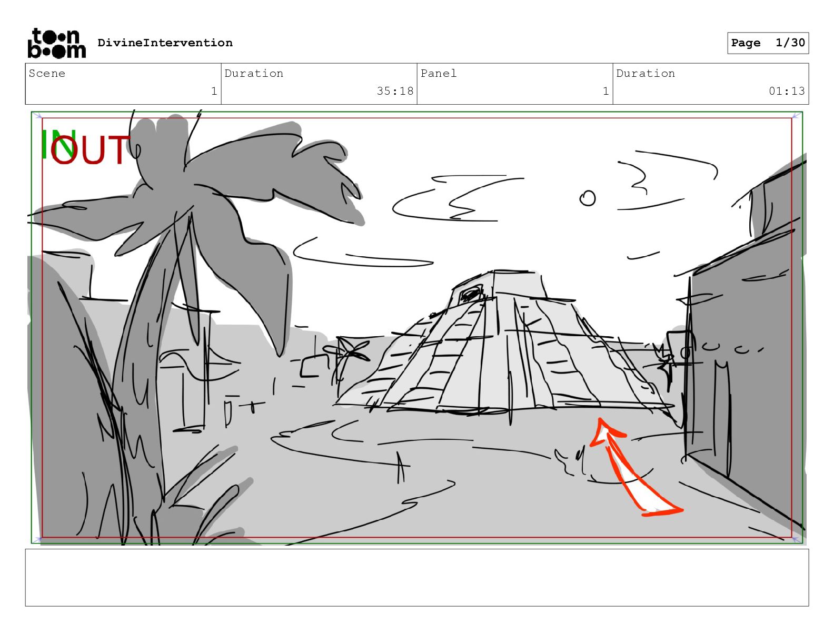Click the green IN camera label
Screen dimensions: 834x644
pos(58,144)
